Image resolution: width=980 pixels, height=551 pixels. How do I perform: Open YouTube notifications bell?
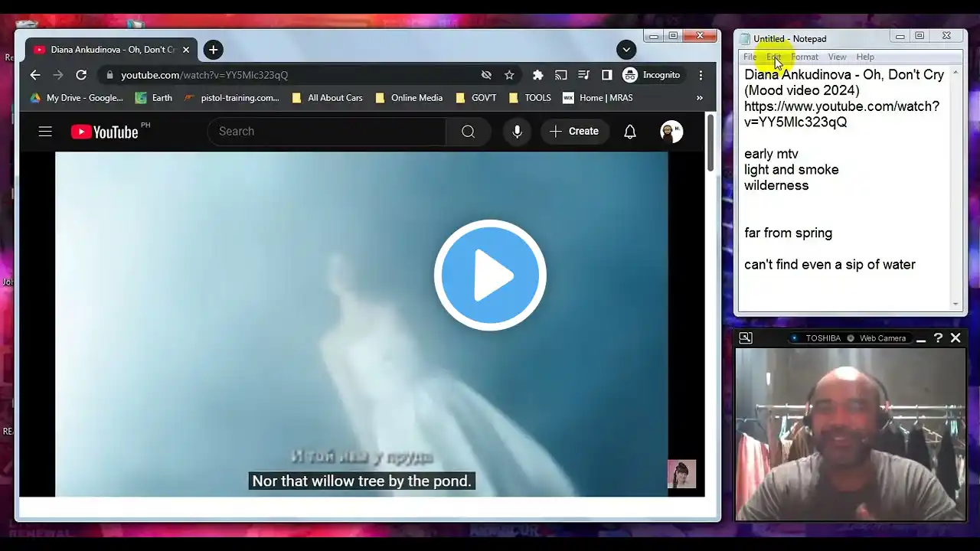[x=630, y=132]
